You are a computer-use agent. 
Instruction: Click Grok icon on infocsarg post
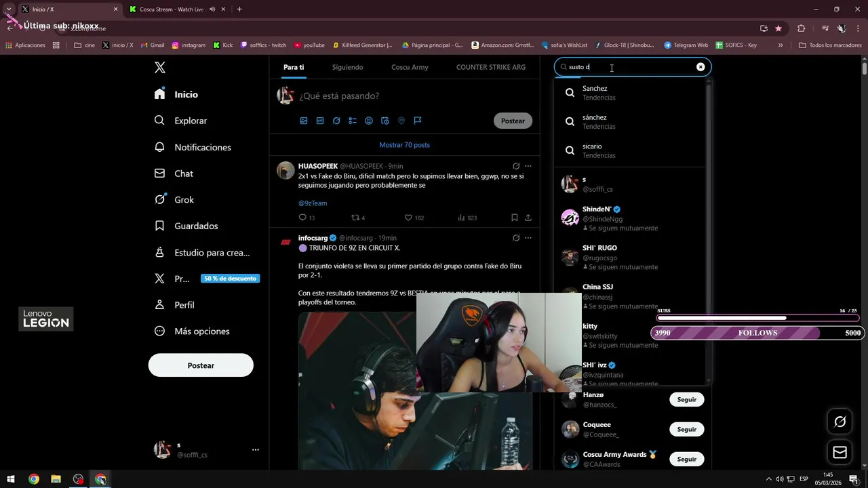coord(516,238)
